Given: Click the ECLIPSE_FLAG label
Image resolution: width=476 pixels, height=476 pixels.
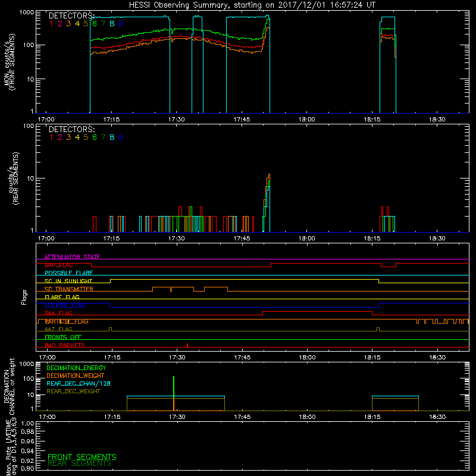Looking at the screenshot, I should (x=65, y=305).
